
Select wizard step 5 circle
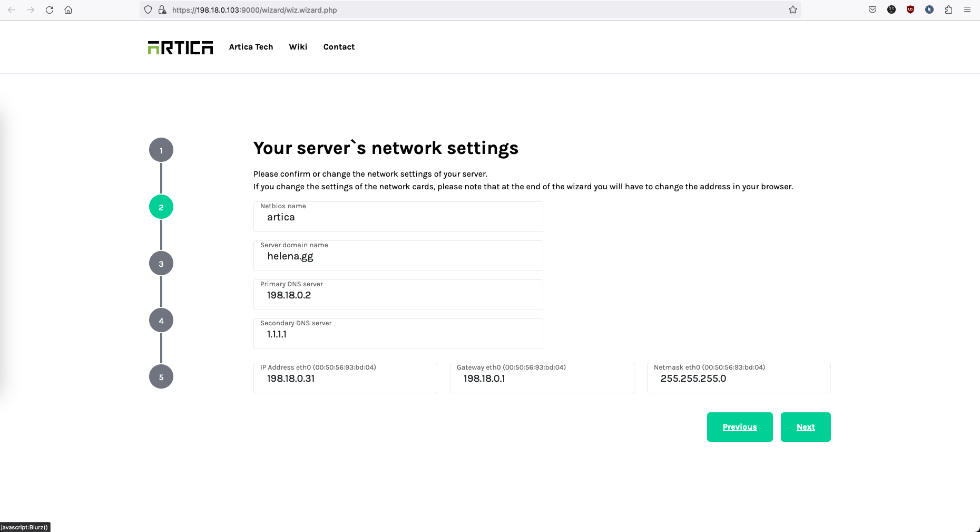tap(161, 377)
